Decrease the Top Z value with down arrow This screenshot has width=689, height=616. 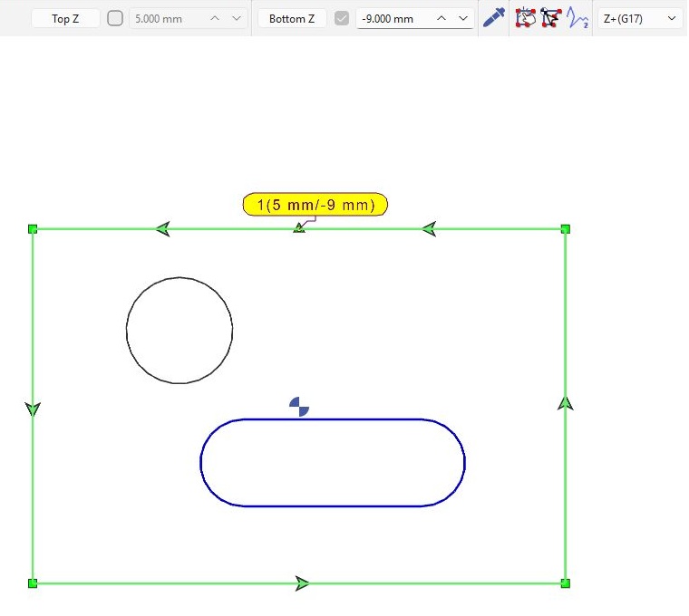click(x=237, y=18)
